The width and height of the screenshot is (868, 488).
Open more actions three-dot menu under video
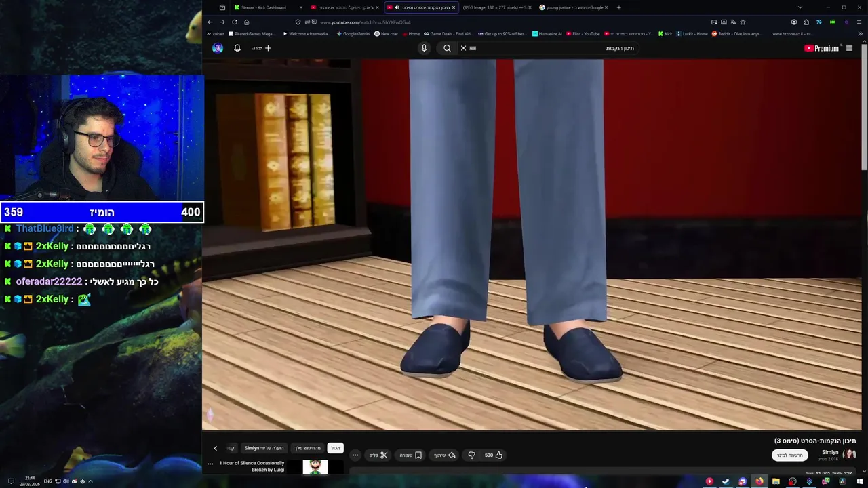pyautogui.click(x=355, y=455)
